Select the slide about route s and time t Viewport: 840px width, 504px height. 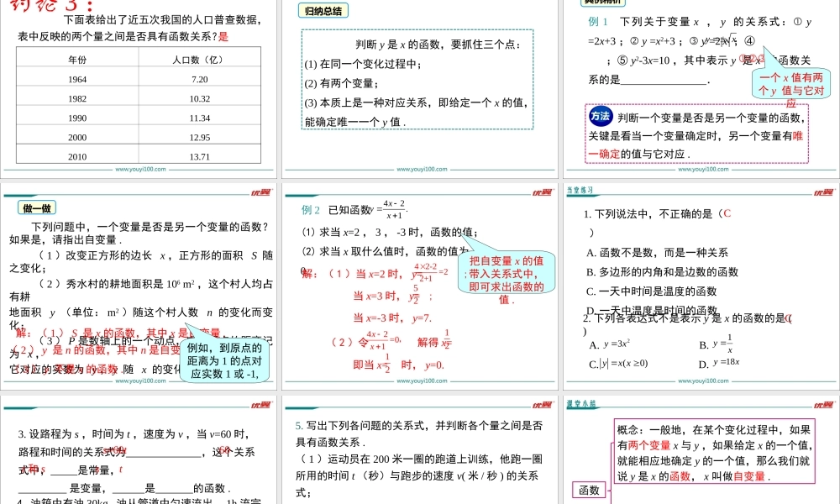point(139,454)
